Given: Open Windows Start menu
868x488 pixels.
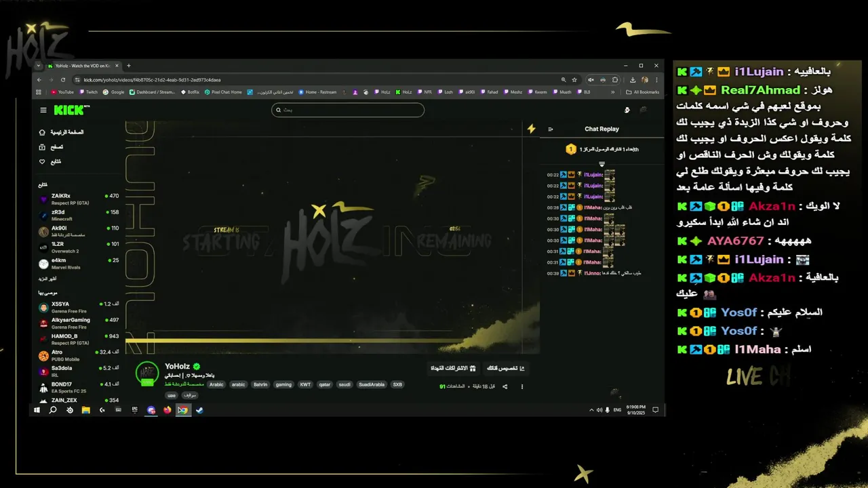Looking at the screenshot, I should tap(37, 410).
